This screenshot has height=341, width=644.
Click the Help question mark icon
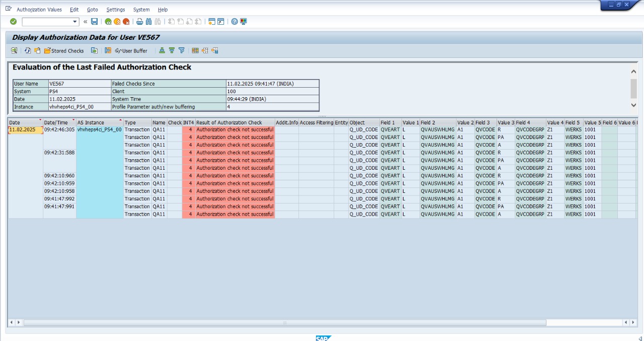pyautogui.click(x=234, y=22)
